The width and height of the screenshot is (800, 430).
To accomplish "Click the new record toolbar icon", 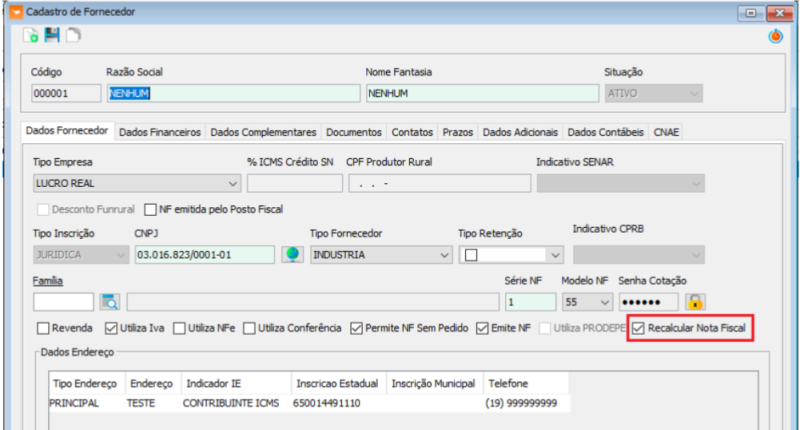I will coord(32,36).
